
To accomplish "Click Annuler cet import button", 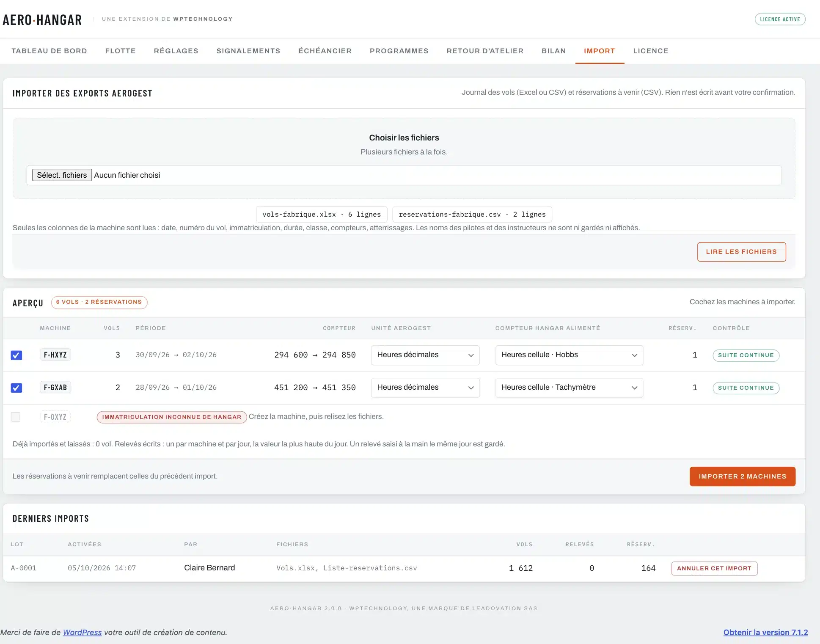I will click(714, 568).
